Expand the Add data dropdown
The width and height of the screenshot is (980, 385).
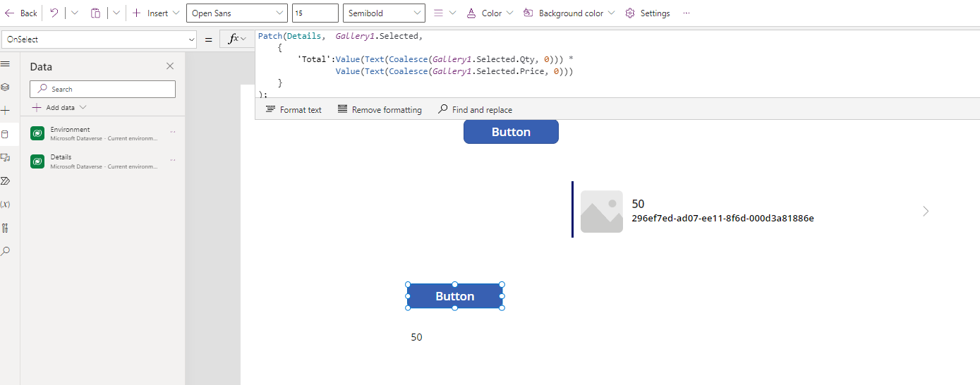click(59, 107)
